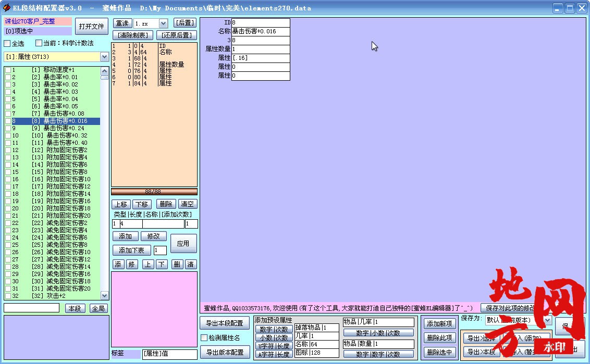Screen dimensions: 590x364
Task: Click the [清除制表] button
Action: pos(133,35)
